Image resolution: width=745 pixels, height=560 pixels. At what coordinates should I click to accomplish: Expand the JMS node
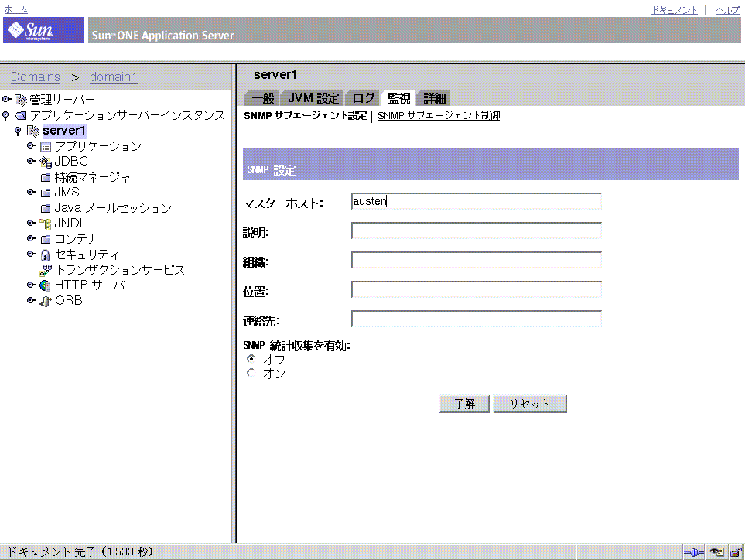point(32,192)
